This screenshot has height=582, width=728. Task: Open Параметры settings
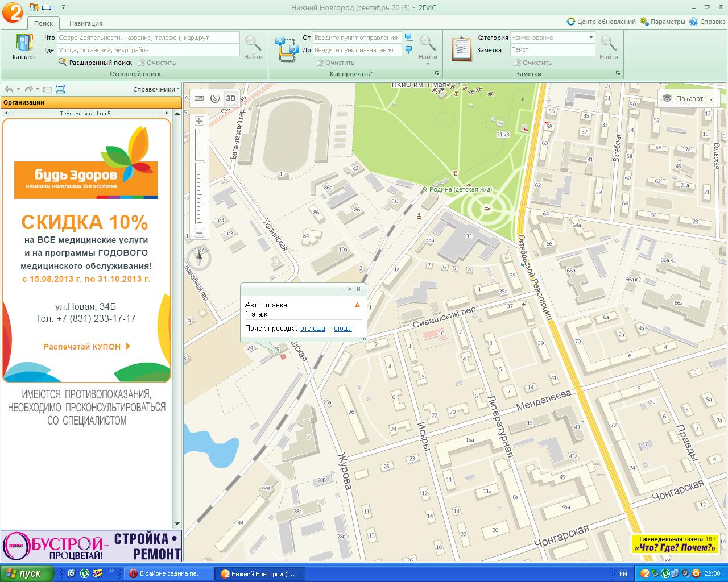(x=663, y=22)
